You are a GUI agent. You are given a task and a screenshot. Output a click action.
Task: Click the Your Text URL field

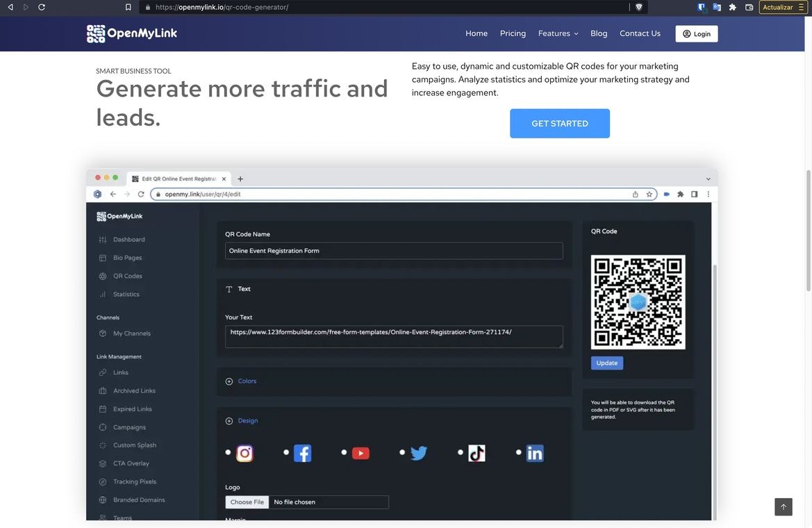394,336
